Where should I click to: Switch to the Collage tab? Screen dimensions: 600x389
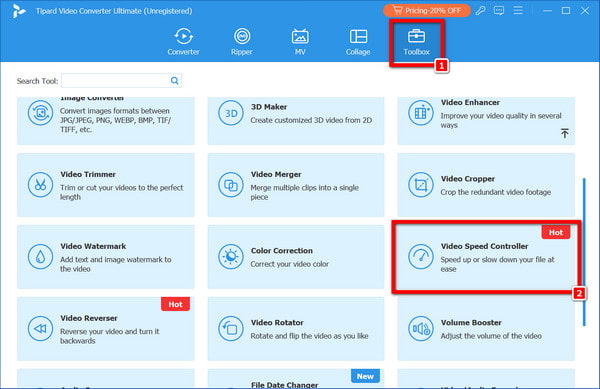[x=358, y=42]
